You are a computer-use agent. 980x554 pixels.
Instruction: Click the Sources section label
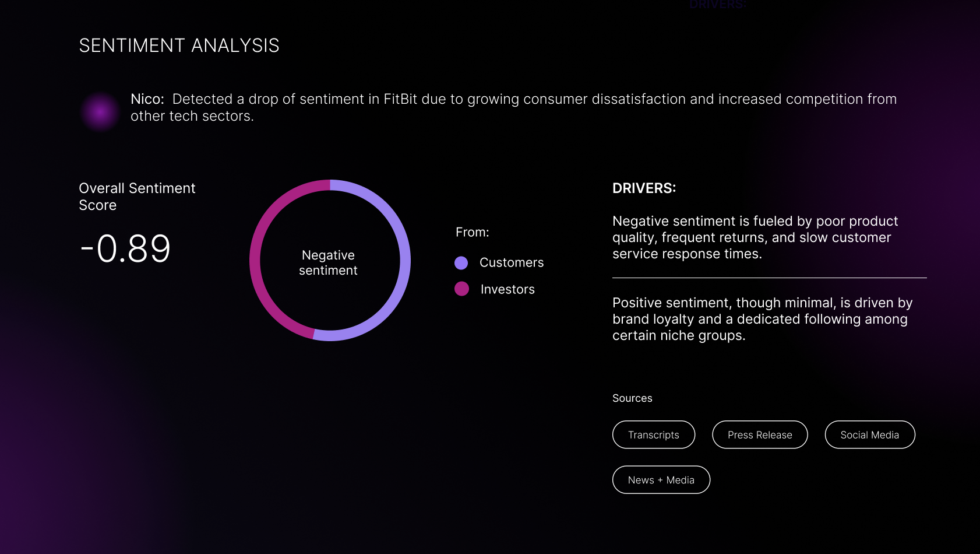[x=632, y=398]
